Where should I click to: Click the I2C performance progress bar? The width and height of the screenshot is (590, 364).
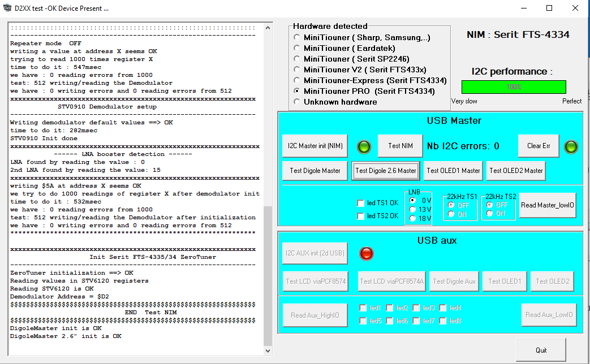point(514,87)
